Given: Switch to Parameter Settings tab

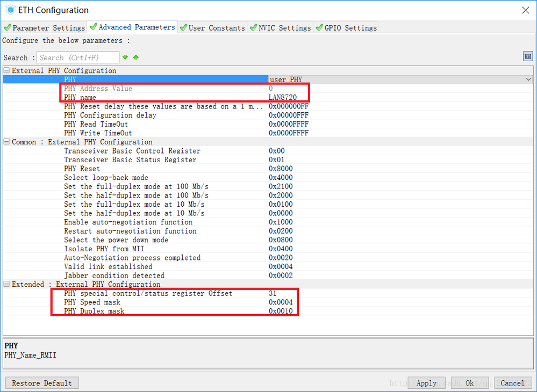Looking at the screenshot, I should 44,28.
